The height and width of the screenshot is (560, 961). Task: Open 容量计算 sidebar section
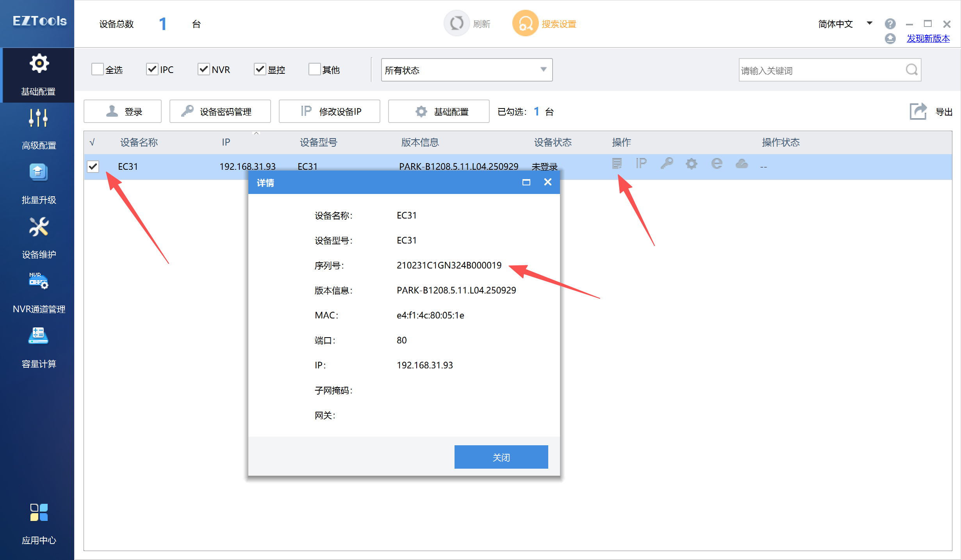point(38,348)
